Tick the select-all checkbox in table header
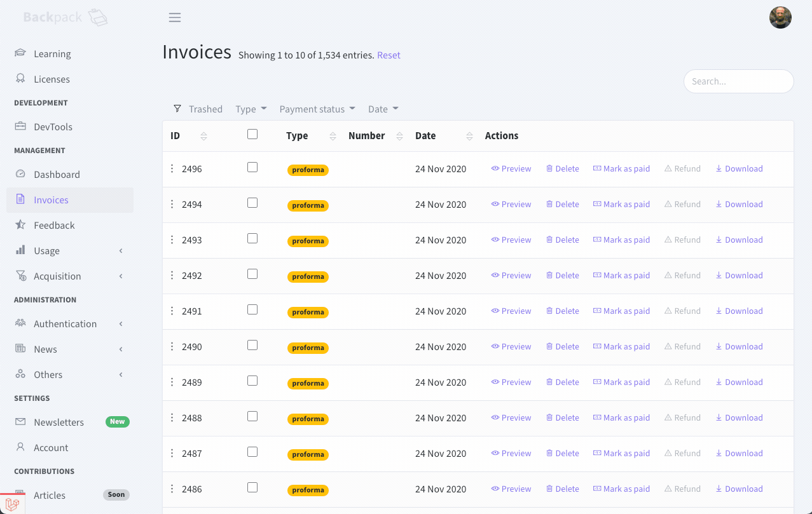Viewport: 812px width, 514px height. click(252, 134)
